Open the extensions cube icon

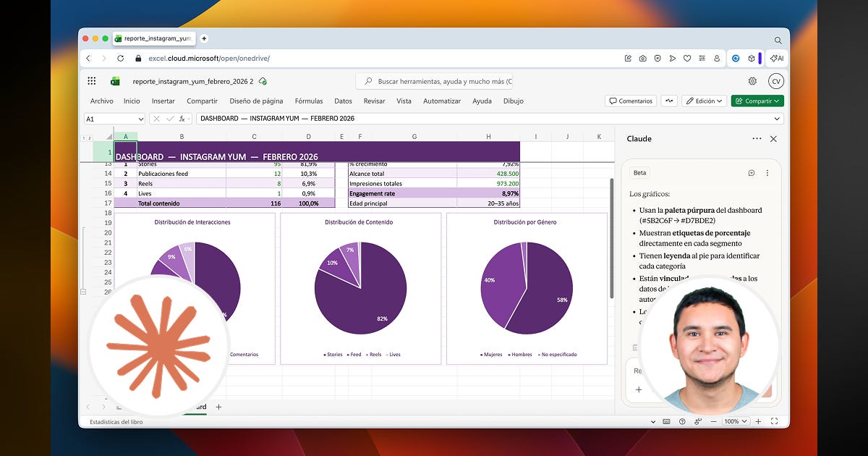click(x=752, y=58)
